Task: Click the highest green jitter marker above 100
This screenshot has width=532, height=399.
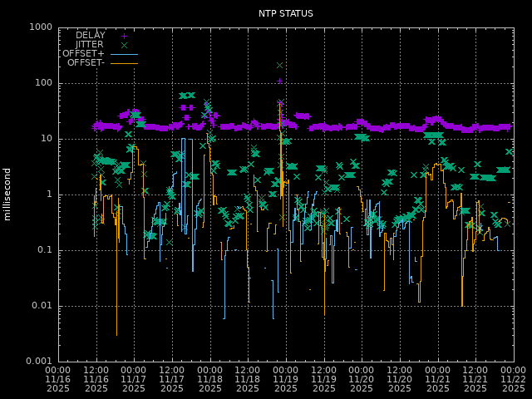Action: [x=280, y=65]
